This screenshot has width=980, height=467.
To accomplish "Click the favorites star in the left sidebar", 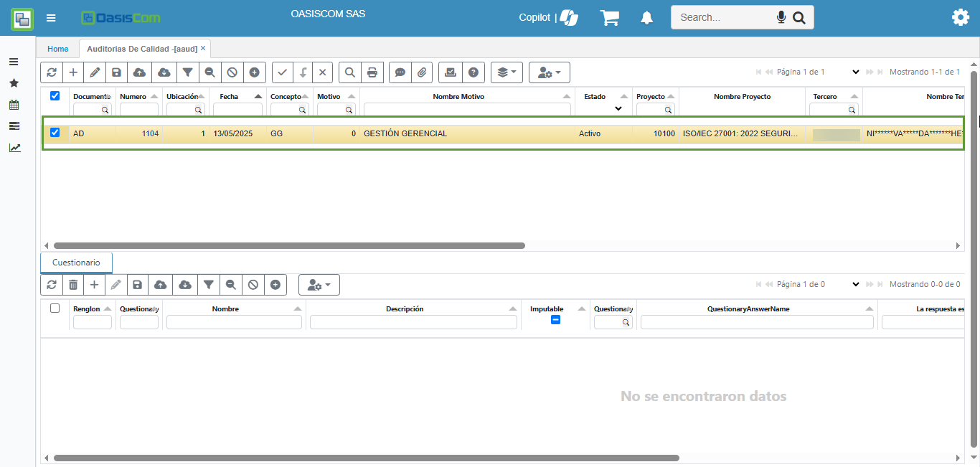I will click(x=14, y=83).
